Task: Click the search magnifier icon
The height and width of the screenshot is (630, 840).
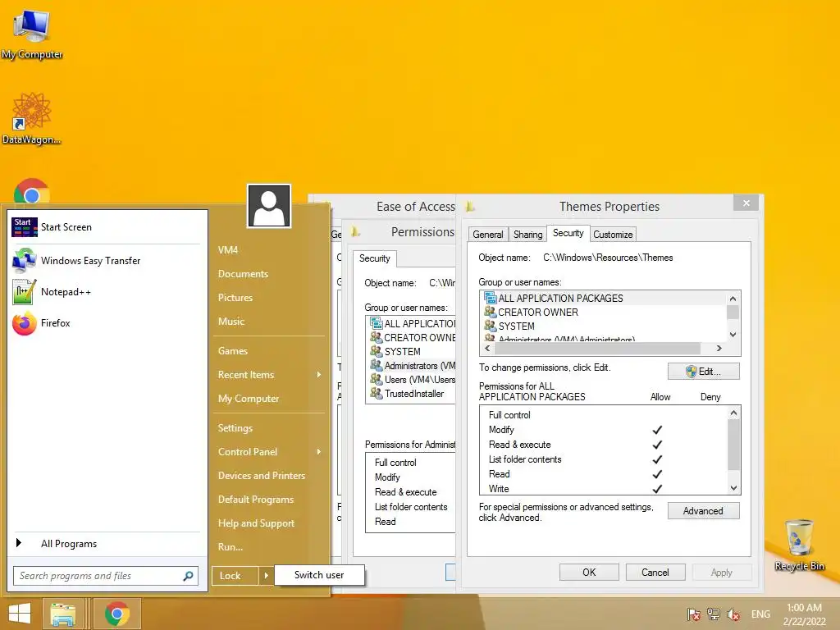Action: tap(188, 576)
